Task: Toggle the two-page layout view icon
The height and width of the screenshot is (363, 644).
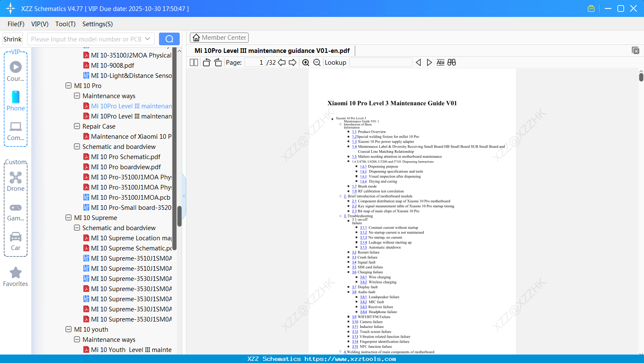Action: click(x=194, y=63)
